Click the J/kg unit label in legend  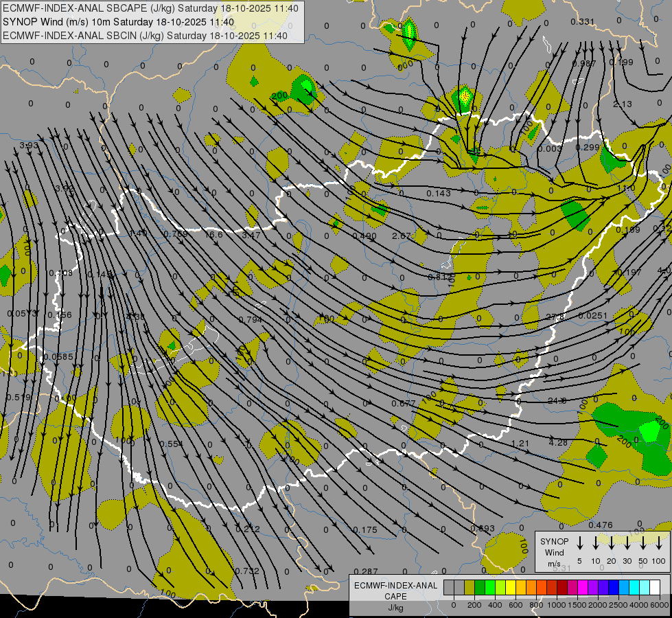click(x=395, y=608)
